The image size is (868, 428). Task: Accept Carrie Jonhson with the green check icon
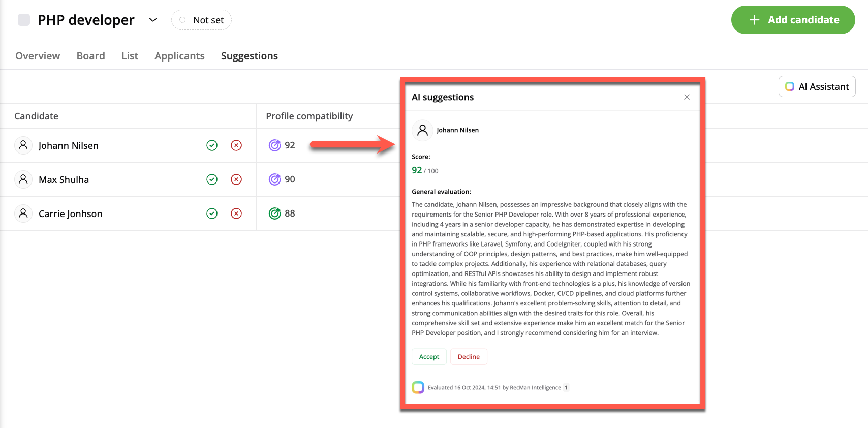point(212,213)
